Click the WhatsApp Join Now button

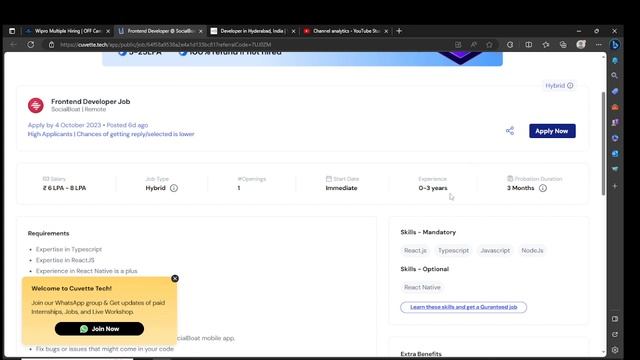(x=99, y=329)
